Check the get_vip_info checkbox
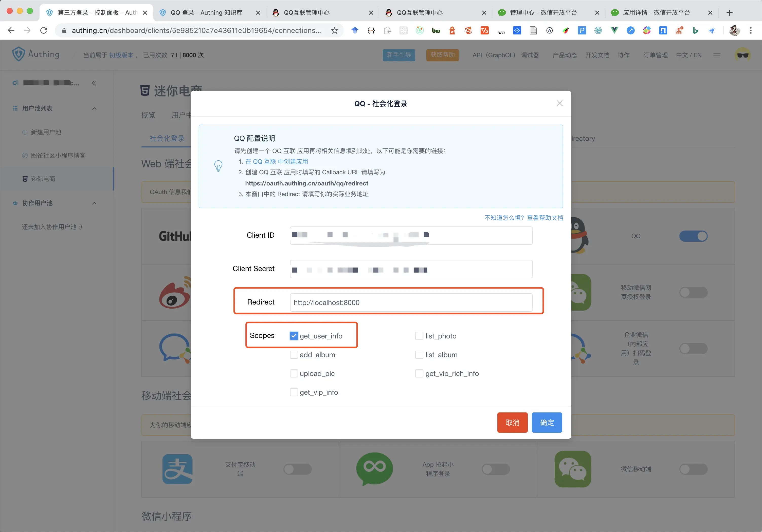762x532 pixels. (x=294, y=392)
